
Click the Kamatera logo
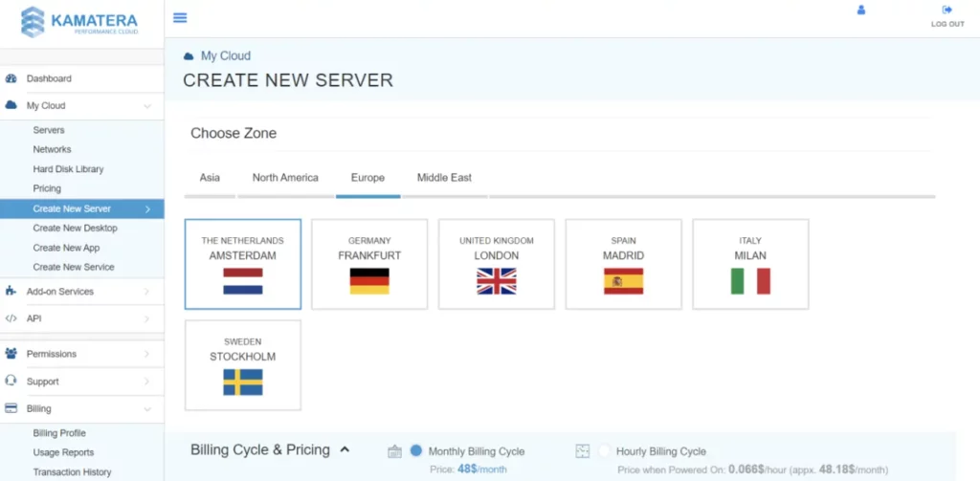[x=79, y=22]
